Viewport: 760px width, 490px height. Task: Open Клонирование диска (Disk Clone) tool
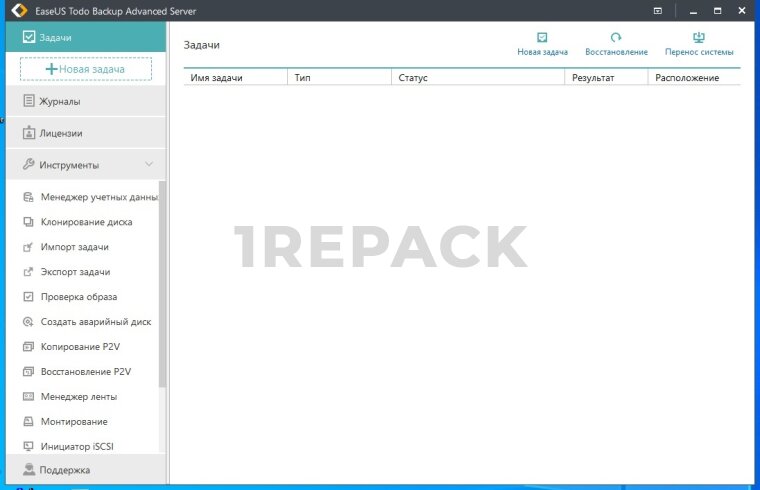(x=86, y=222)
